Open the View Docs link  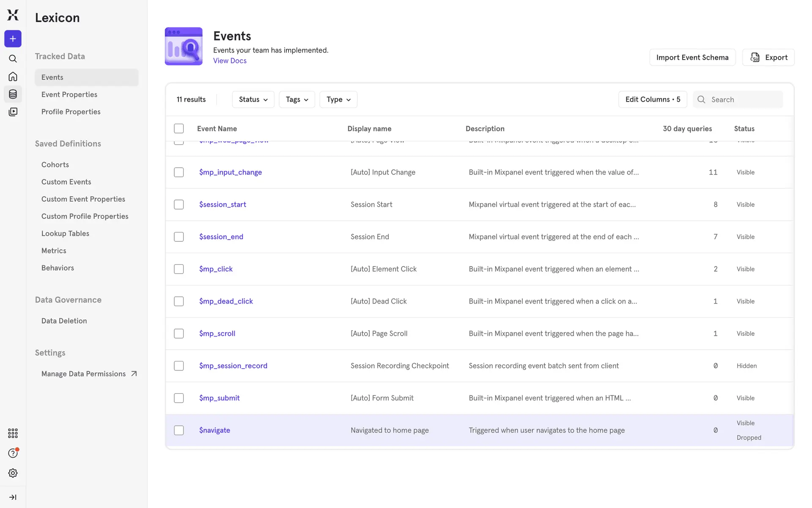point(230,61)
